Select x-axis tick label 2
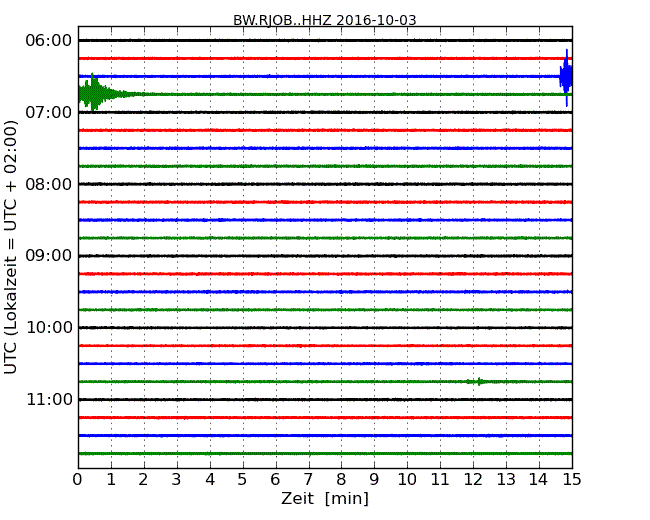The image size is (650, 520). [143, 479]
